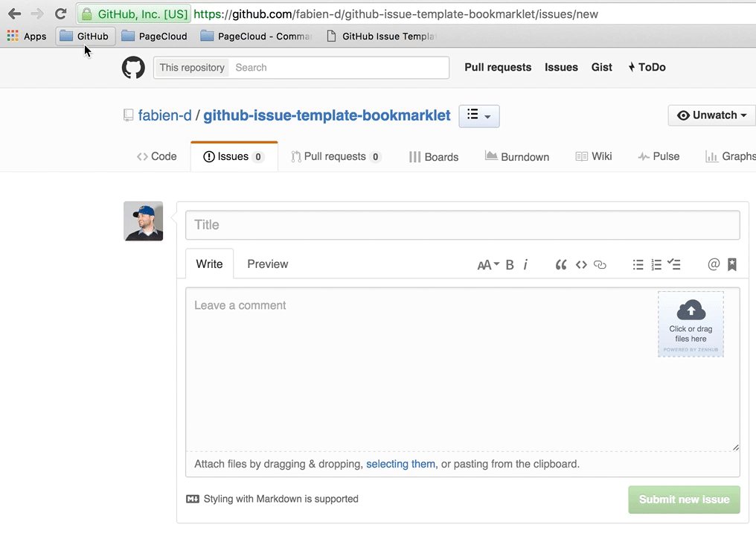
Task: Open github-issue-template-bookmarklet repository link
Action: (x=327, y=115)
